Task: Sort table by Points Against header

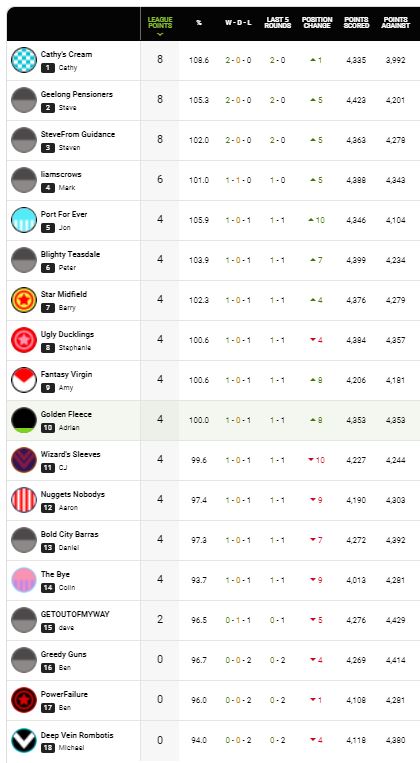Action: click(x=395, y=22)
